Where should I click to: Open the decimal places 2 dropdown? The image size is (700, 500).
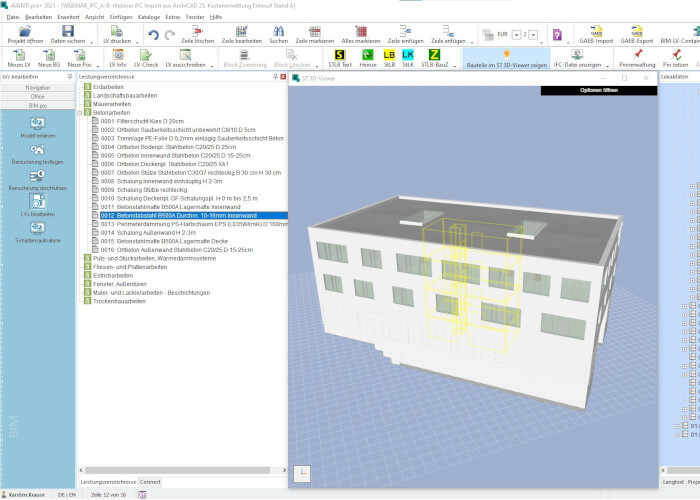pos(533,35)
